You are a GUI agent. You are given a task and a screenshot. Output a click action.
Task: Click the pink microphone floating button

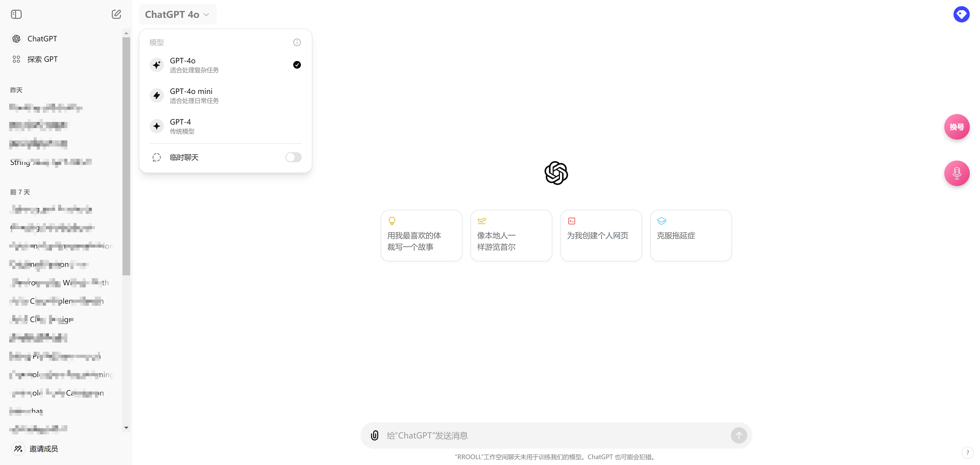(x=957, y=174)
